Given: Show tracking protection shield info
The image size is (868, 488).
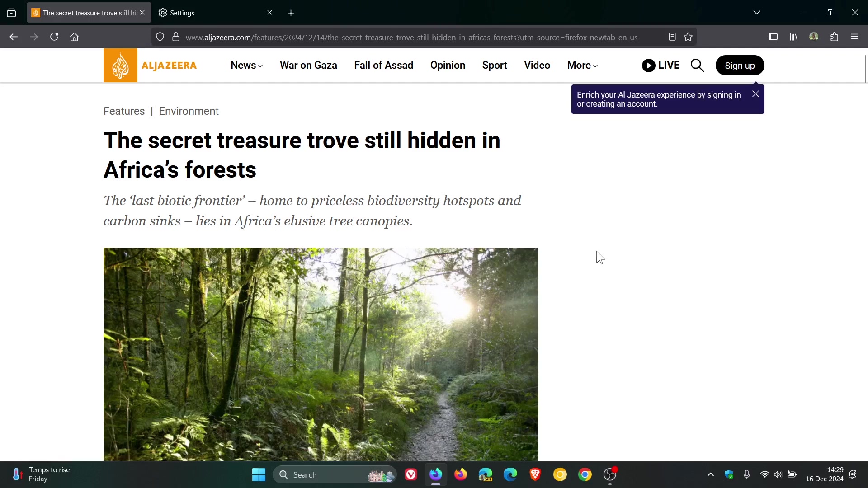Looking at the screenshot, I should [160, 37].
